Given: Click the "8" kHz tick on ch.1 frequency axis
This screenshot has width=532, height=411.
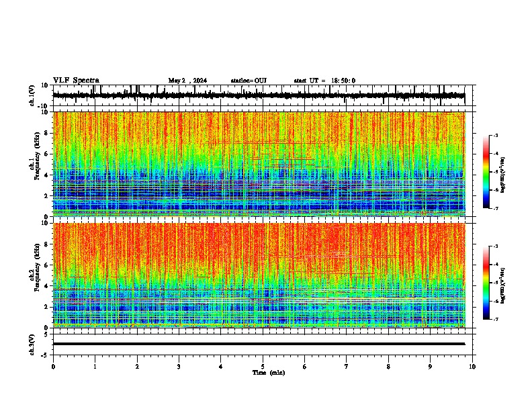Looking at the screenshot, I should [x=47, y=133].
